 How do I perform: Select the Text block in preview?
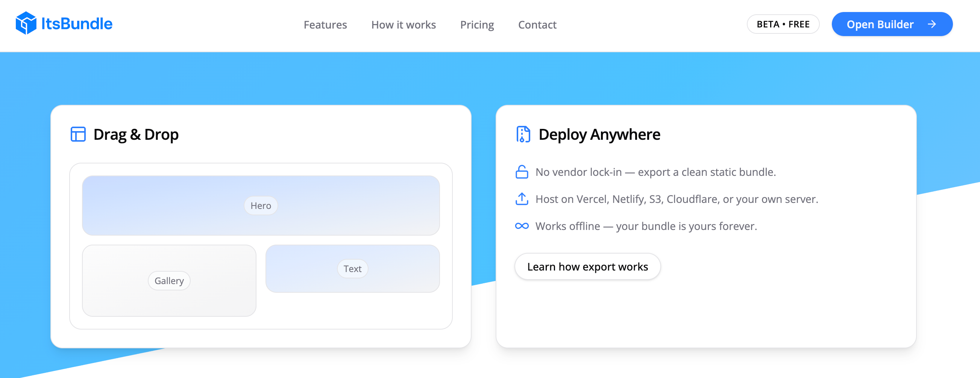(x=352, y=269)
